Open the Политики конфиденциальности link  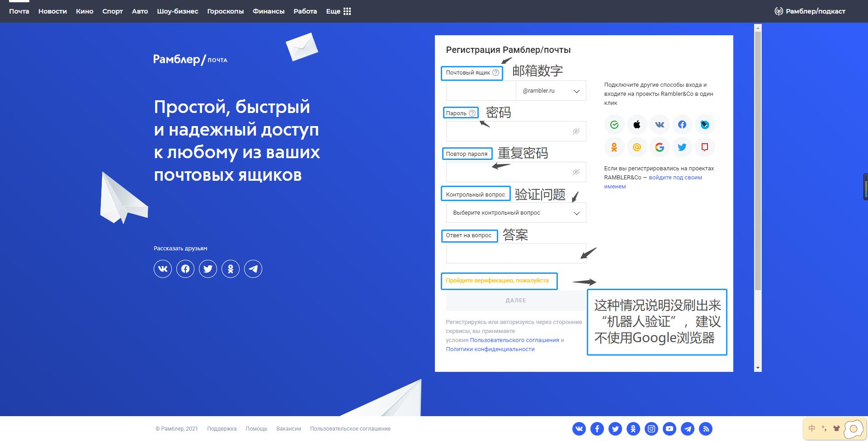490,349
